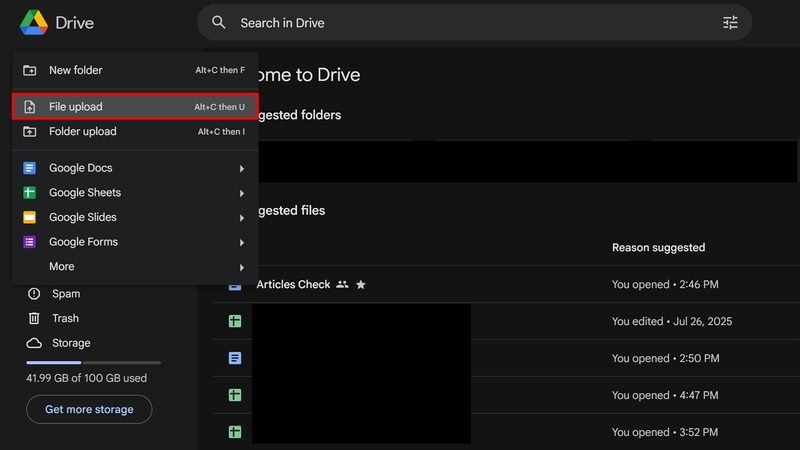Click the Search in Drive field
The image size is (800, 450).
[x=474, y=22]
